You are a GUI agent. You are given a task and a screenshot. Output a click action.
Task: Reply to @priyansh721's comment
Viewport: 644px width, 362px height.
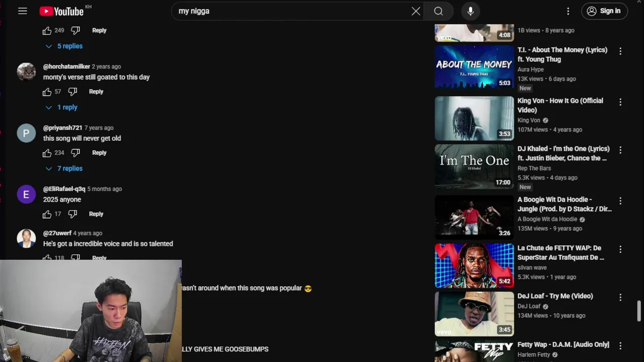point(99,153)
